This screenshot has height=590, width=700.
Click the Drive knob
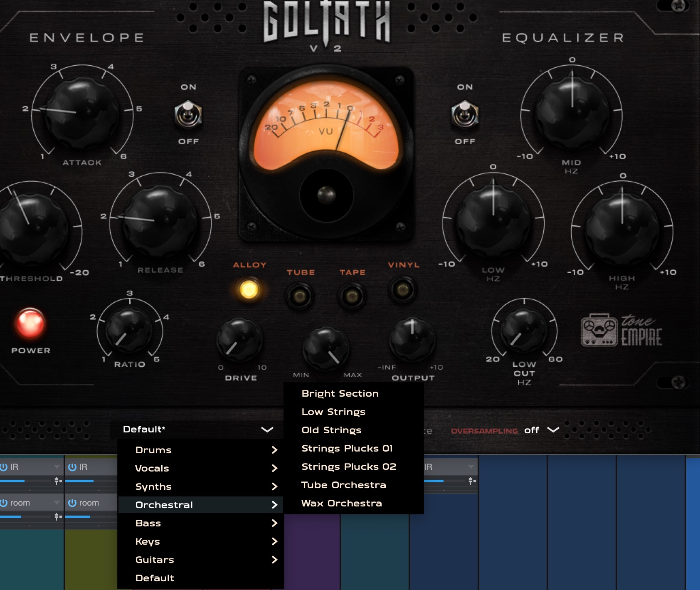pyautogui.click(x=239, y=340)
